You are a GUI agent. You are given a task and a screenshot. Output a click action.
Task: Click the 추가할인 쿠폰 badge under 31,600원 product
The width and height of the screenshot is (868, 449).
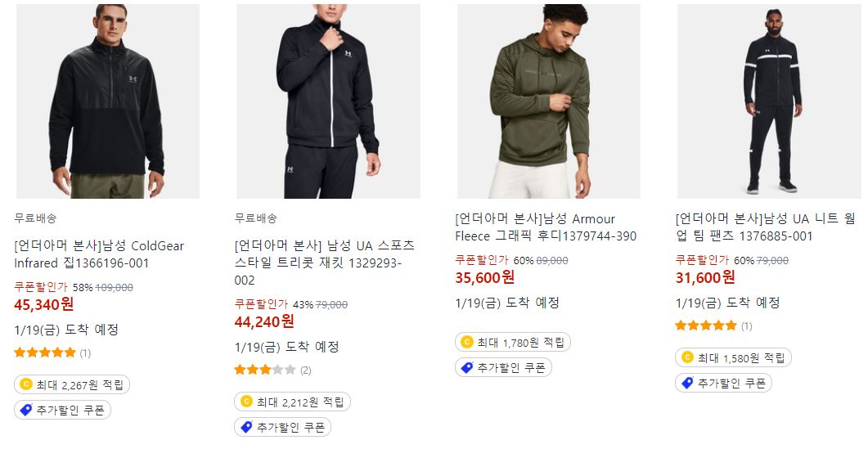tap(723, 383)
